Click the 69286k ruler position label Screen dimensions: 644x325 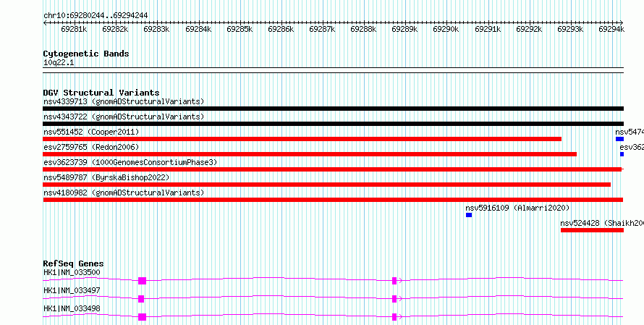click(x=281, y=29)
